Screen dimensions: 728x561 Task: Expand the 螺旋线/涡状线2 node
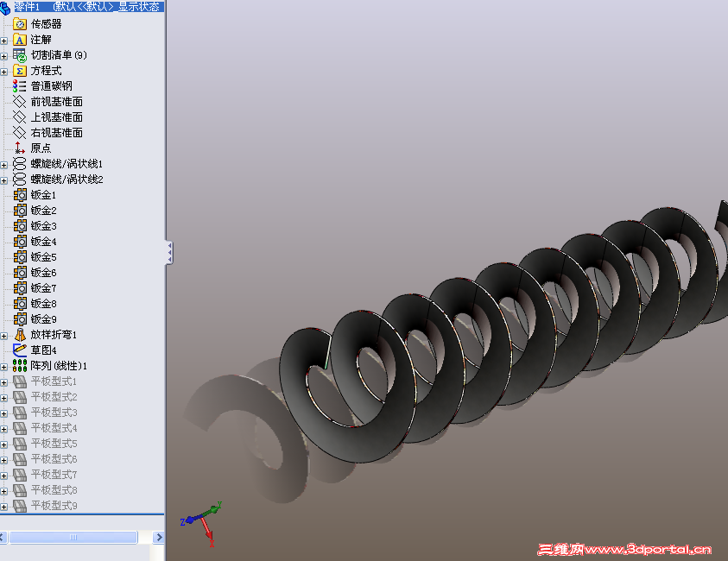pyautogui.click(x=4, y=180)
